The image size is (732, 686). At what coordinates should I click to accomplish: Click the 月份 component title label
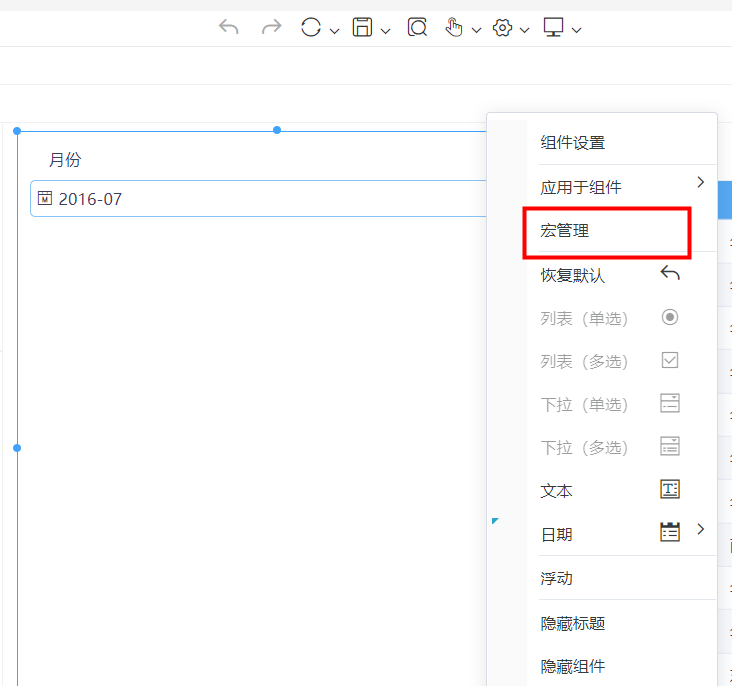coord(65,160)
